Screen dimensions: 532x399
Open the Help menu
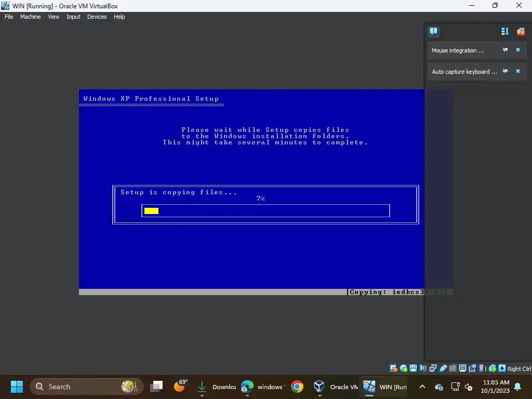click(119, 17)
